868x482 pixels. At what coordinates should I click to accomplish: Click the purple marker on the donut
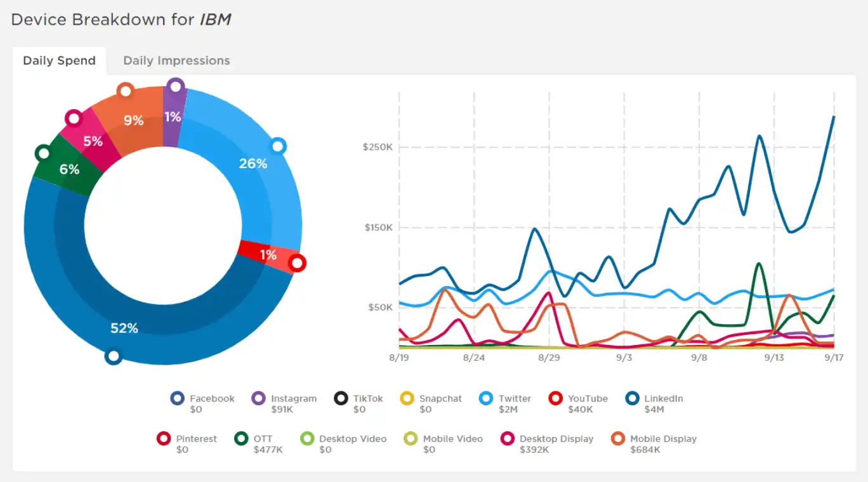click(x=176, y=86)
